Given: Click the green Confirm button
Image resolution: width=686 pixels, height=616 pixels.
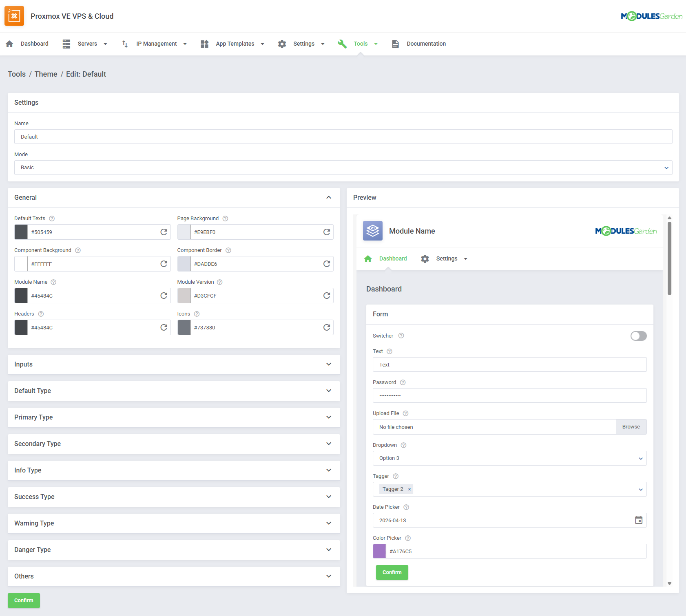Looking at the screenshot, I should (x=24, y=600).
